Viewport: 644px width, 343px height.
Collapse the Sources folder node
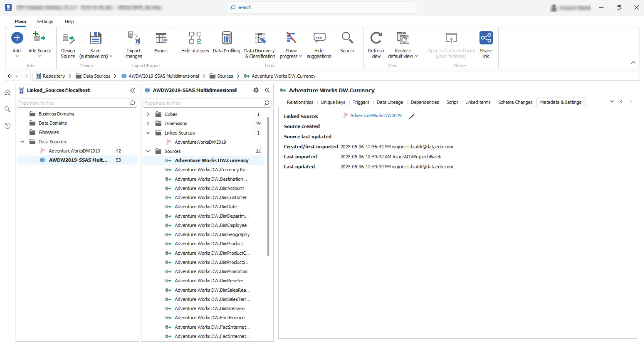point(148,151)
